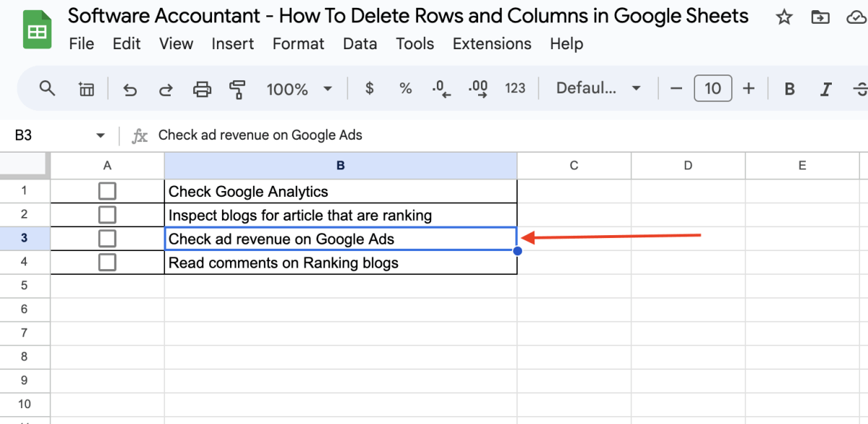Viewport: 868px width, 424px height.
Task: Decrease decimal places on selected cell
Action: coord(441,88)
